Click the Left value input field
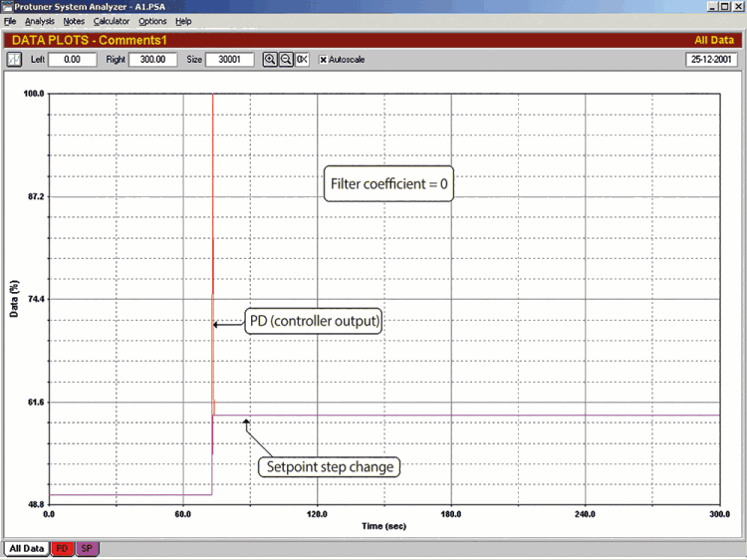Image resolution: width=747 pixels, height=560 pixels. pyautogui.click(x=74, y=60)
